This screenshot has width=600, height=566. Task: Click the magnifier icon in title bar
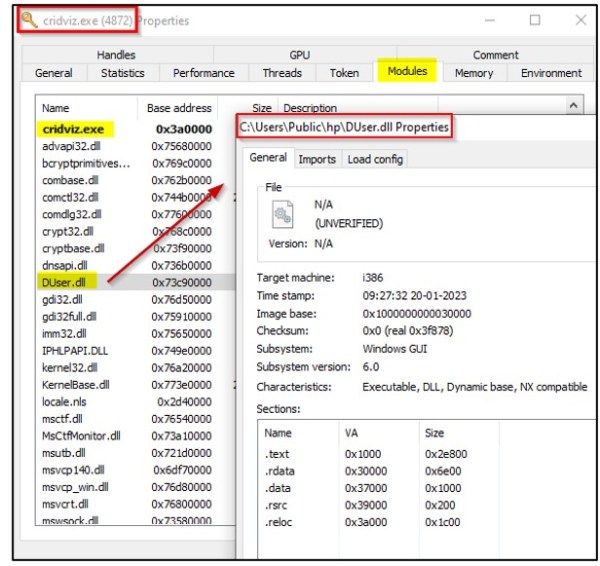tap(30, 20)
